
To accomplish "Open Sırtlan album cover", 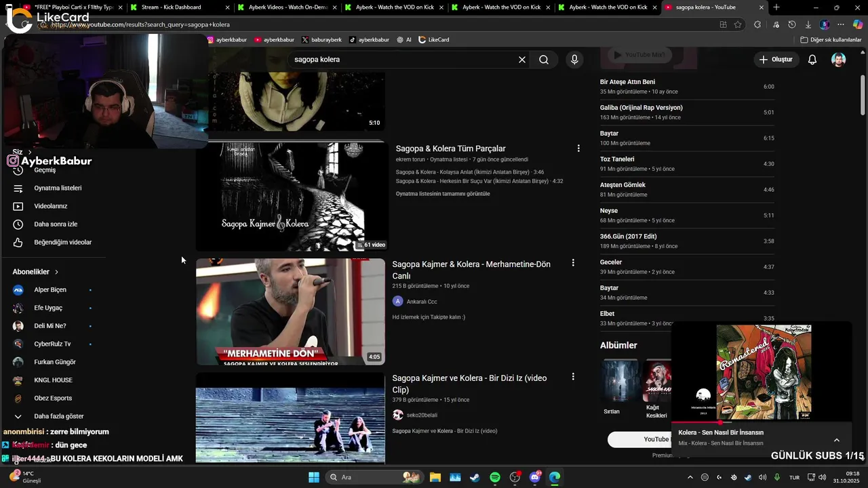I will 621,382.
